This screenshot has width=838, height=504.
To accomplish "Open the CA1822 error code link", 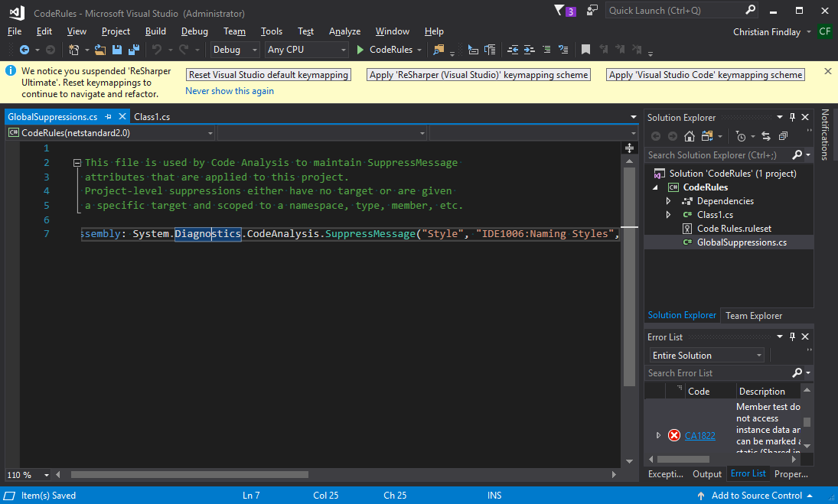I will pos(699,436).
